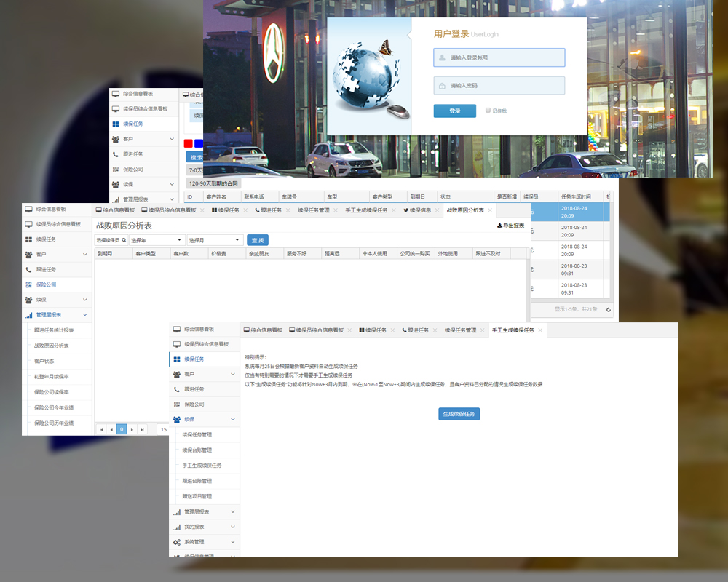Screen dimensions: 728x582
Task: Click QR icon of 保险公司 in bottom window sidebar
Action: tap(177, 404)
